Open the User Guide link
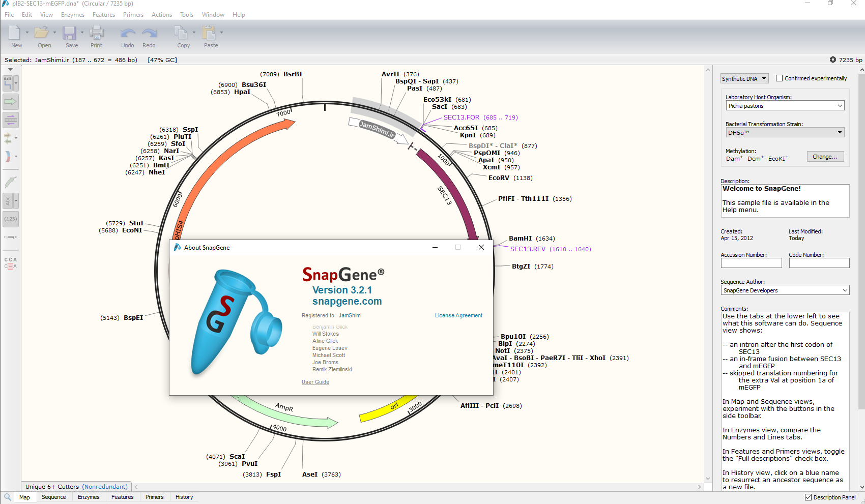Viewport: 865px width, 504px height. coord(315,382)
